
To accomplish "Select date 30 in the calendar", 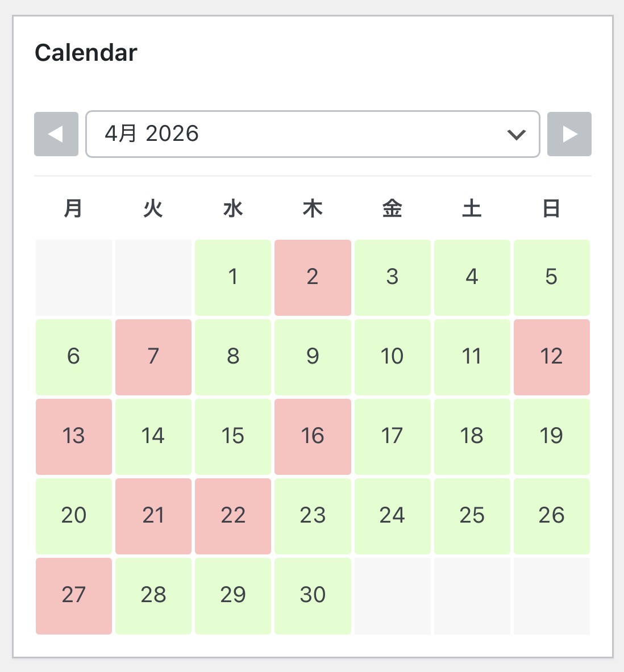I will (313, 595).
